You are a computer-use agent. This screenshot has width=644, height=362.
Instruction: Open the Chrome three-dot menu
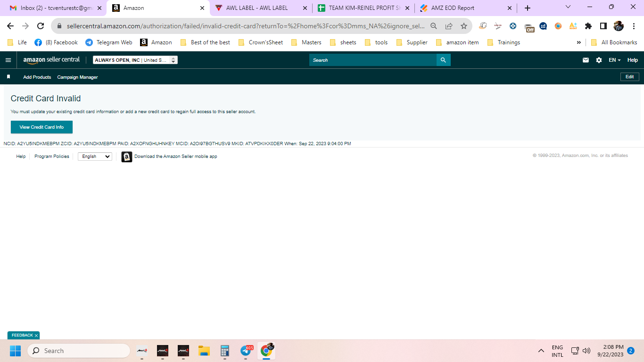pyautogui.click(x=634, y=26)
